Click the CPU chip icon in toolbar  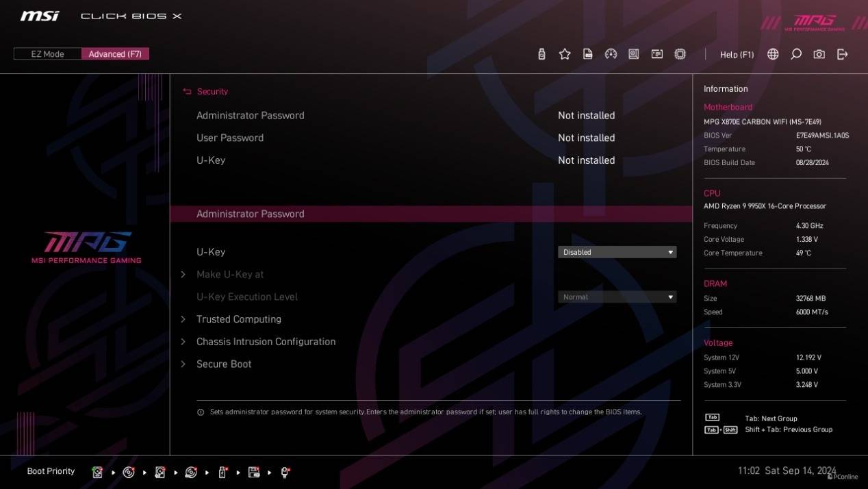pyautogui.click(x=680, y=54)
